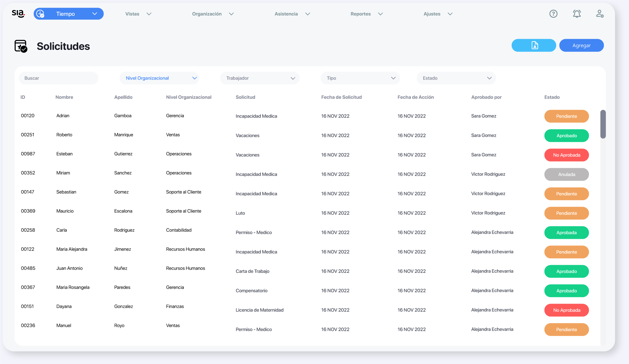Open the help question mark icon
The height and width of the screenshot is (364, 629).
click(553, 14)
